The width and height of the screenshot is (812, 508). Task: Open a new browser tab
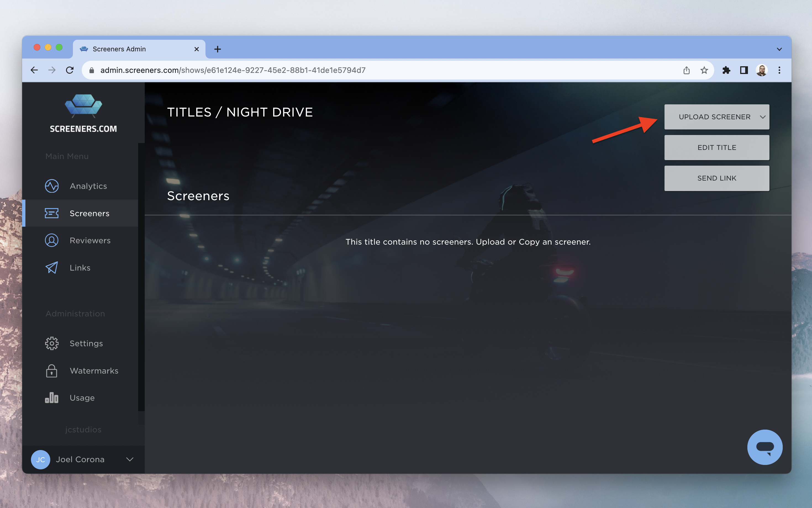pyautogui.click(x=217, y=49)
